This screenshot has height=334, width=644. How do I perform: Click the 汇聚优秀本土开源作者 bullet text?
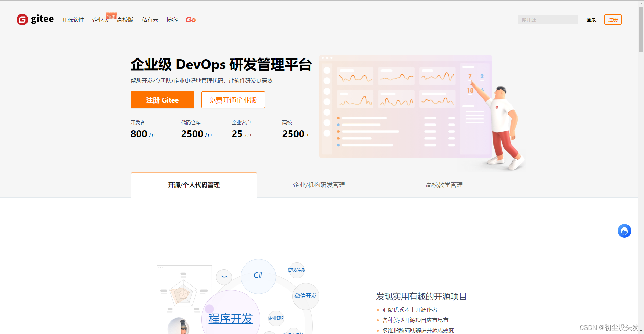pos(410,310)
